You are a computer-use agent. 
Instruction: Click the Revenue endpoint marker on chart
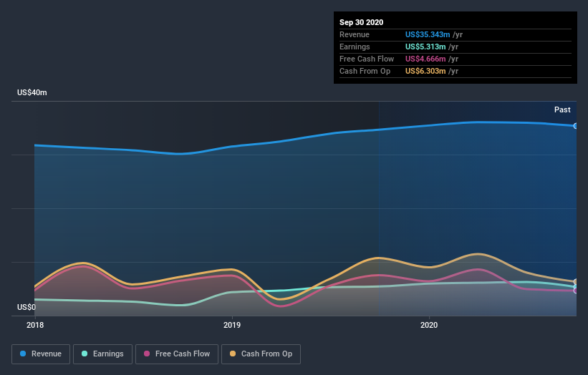pos(576,126)
